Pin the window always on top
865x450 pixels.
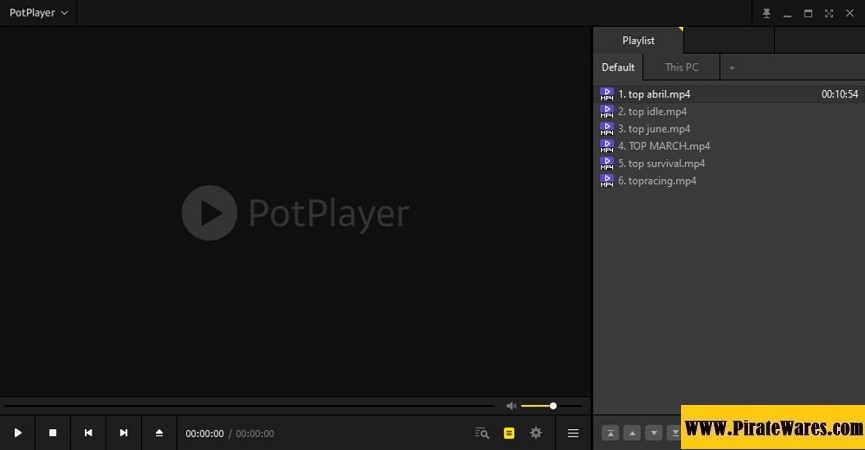click(x=767, y=13)
